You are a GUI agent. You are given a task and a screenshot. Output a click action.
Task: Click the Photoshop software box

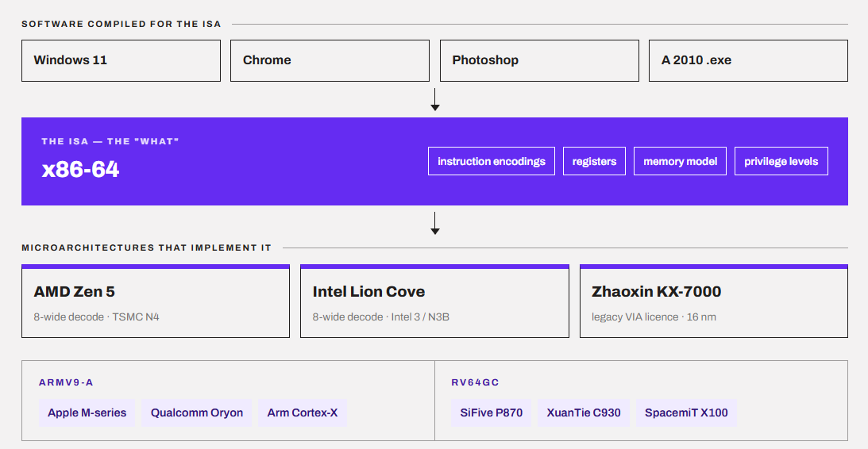point(539,60)
